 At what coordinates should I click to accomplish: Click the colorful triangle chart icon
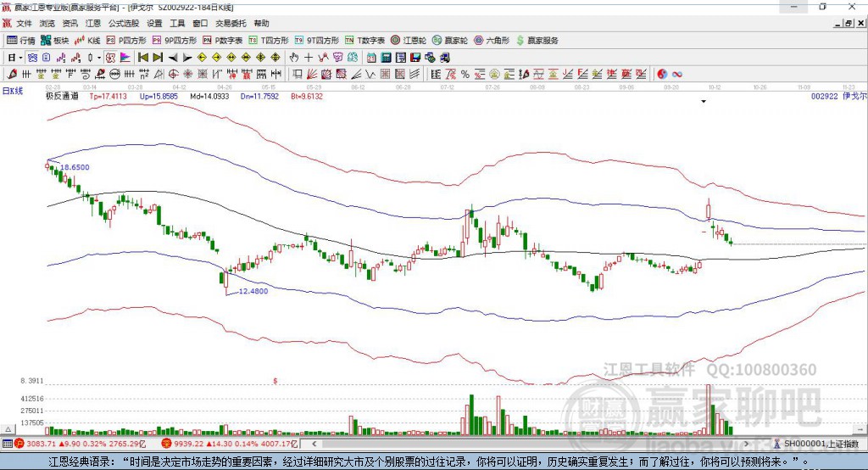click(x=125, y=58)
